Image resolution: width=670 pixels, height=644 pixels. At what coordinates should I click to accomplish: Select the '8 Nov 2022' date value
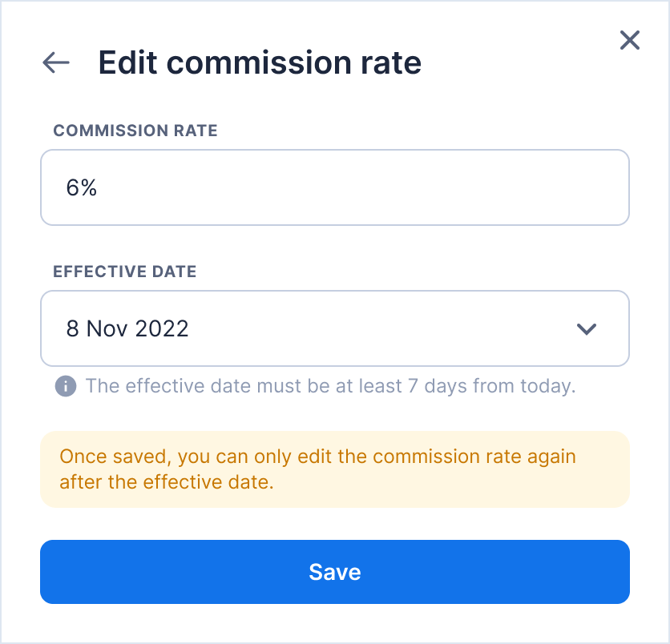pos(127,328)
